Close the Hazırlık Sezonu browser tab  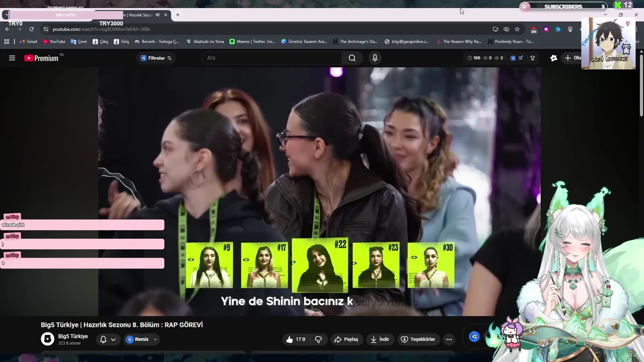166,15
